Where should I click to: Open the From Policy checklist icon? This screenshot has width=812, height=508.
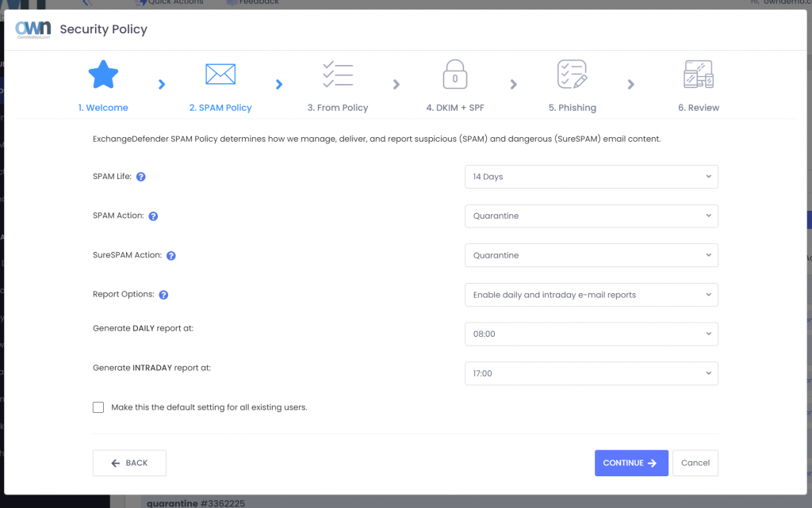tap(338, 74)
